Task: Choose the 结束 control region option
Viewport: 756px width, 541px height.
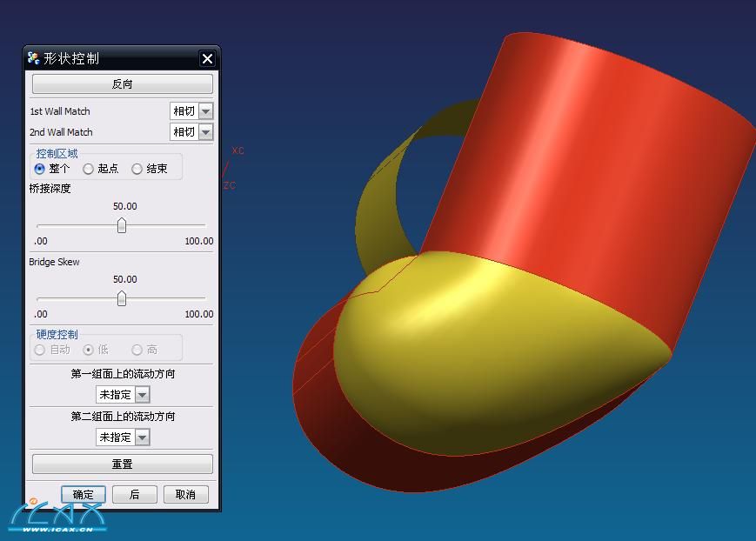Action: (137, 169)
